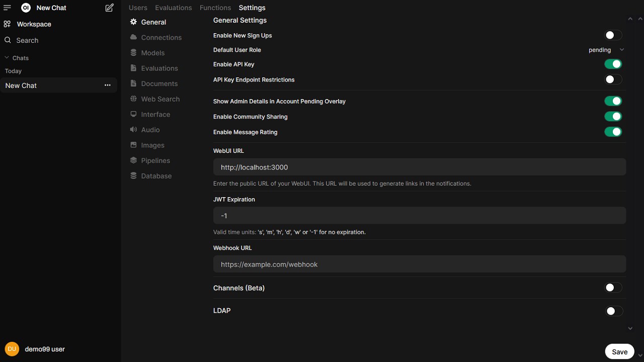644x362 pixels.
Task: Enable the New Sign Ups toggle
Action: pyautogui.click(x=613, y=35)
